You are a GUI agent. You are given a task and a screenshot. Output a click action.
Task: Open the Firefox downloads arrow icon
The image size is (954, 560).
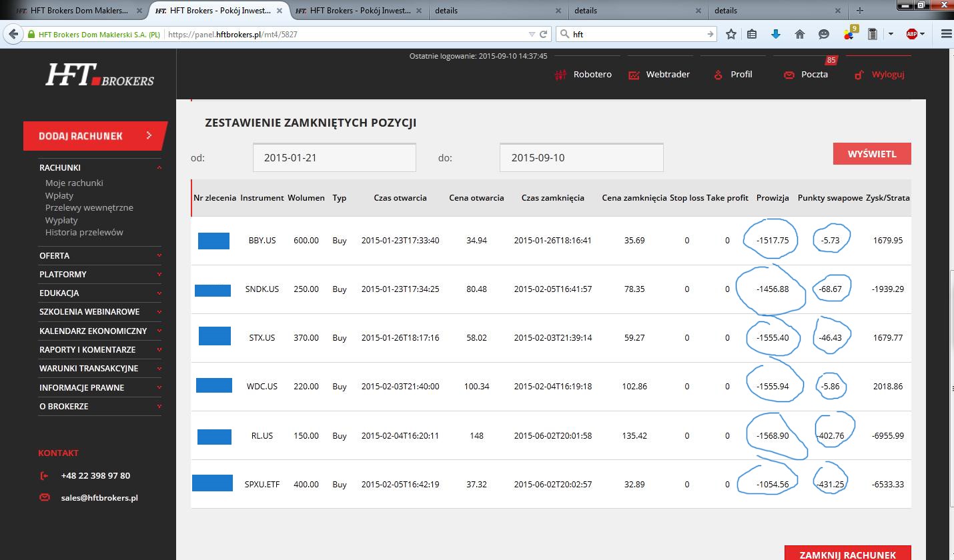(775, 34)
